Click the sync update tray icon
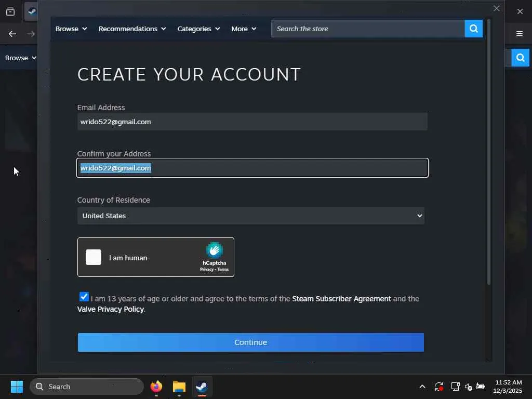Viewport: 532px width, 399px height. (438, 387)
